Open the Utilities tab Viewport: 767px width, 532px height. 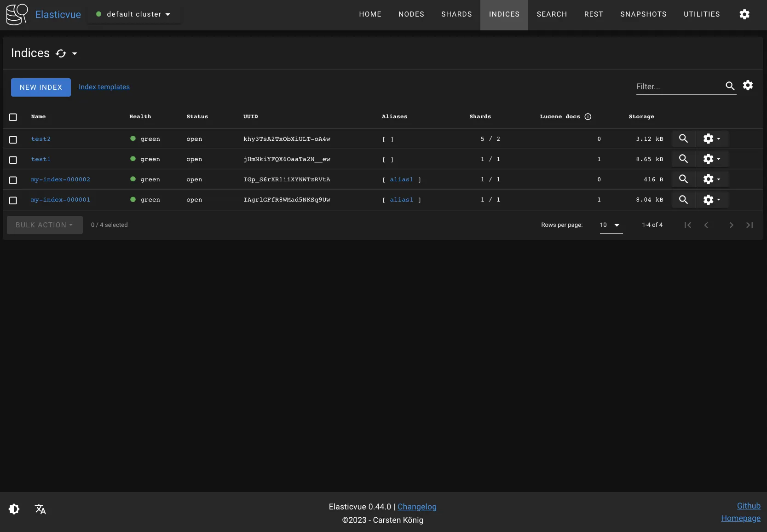click(x=702, y=14)
